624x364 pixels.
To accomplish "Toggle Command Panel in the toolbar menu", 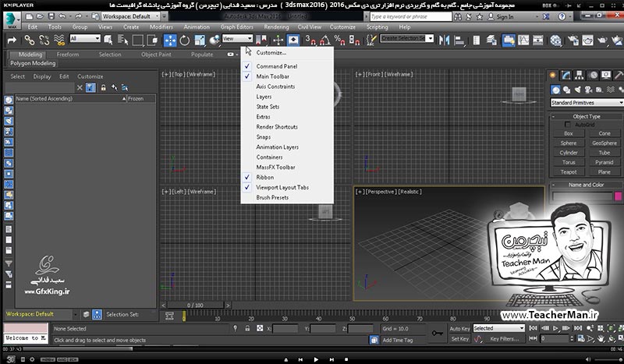I will [287, 66].
